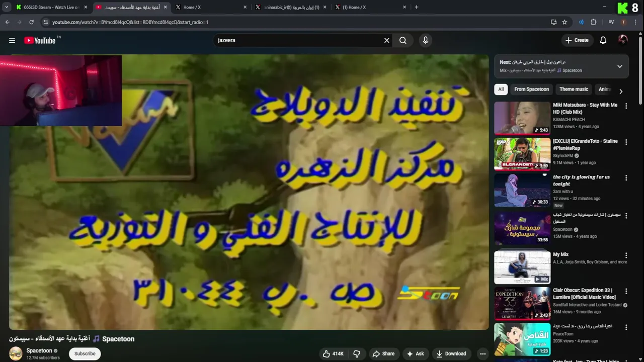The width and height of the screenshot is (644, 362).
Task: Reload the current page
Action: 31,22
